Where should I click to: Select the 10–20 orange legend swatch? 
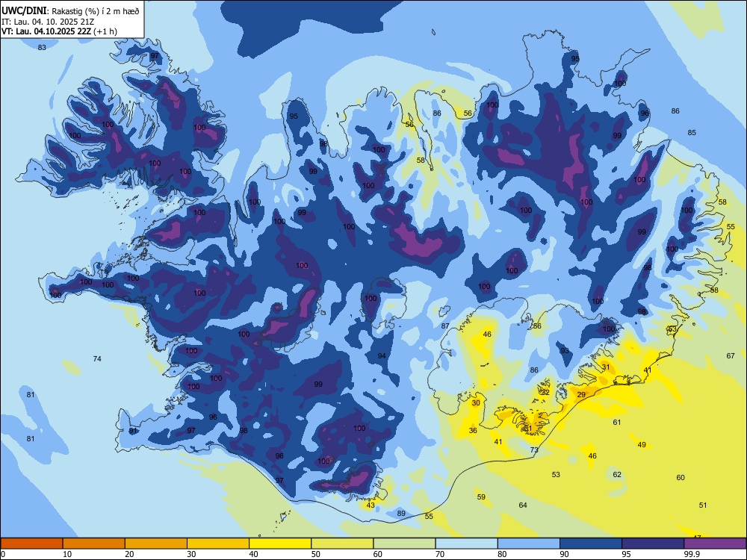(94, 544)
